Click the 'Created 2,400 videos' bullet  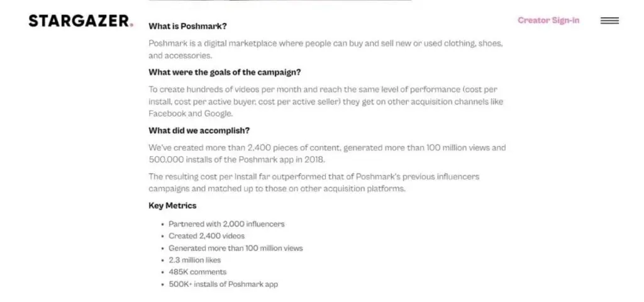coord(206,236)
